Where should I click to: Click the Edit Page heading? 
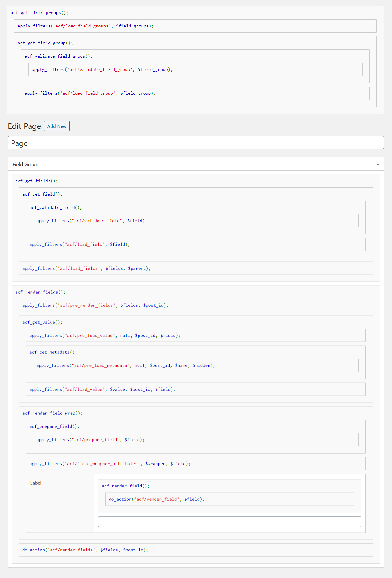pos(25,126)
